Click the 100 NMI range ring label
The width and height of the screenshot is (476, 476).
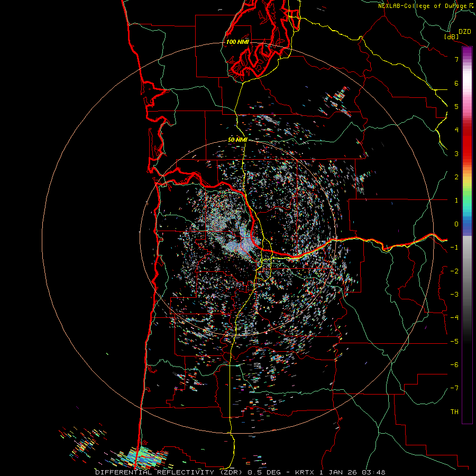(x=237, y=42)
